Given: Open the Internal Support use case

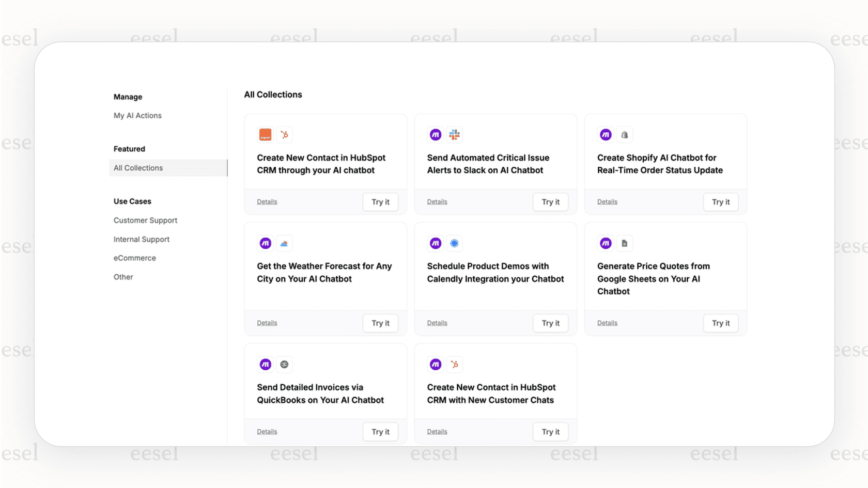Looking at the screenshot, I should coord(141,239).
